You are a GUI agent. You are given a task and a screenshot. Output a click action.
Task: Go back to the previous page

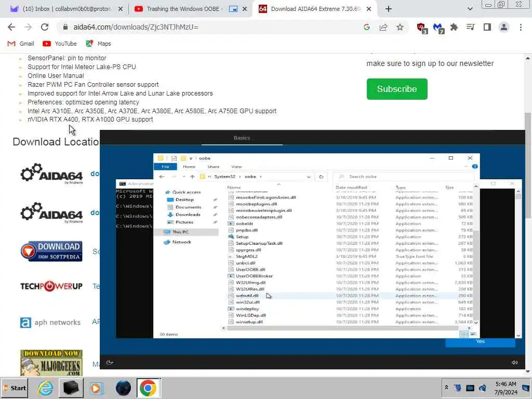click(11, 27)
